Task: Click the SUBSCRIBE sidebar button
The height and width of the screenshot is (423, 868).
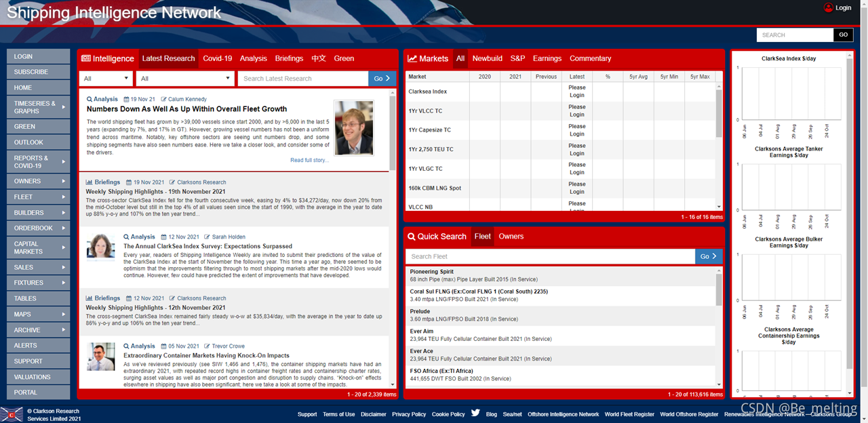Action: tap(39, 72)
